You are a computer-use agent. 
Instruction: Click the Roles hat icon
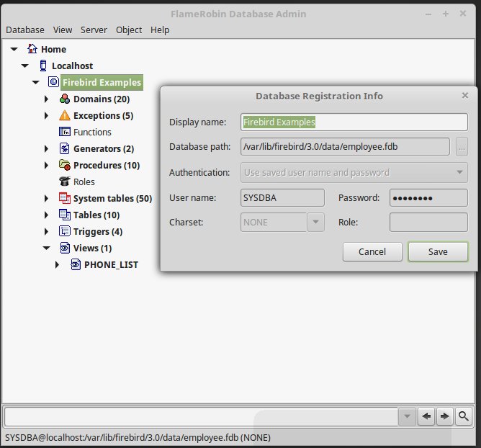click(65, 182)
